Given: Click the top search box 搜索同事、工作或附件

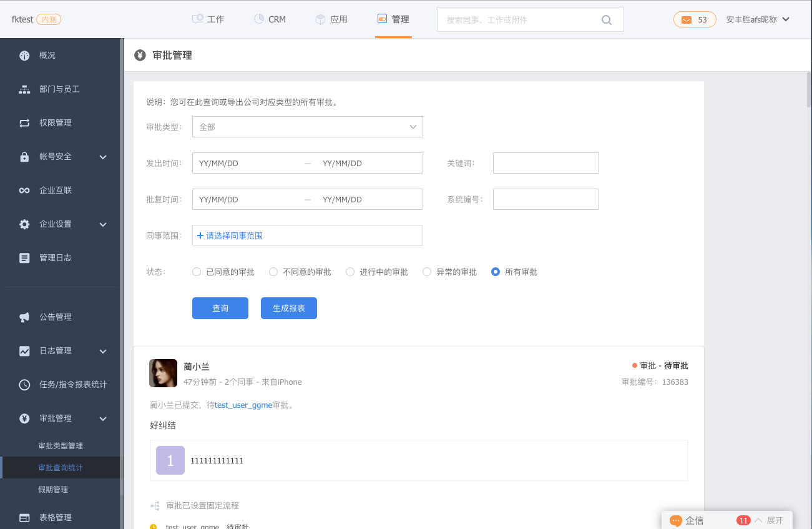Looking at the screenshot, I should tap(531, 19).
